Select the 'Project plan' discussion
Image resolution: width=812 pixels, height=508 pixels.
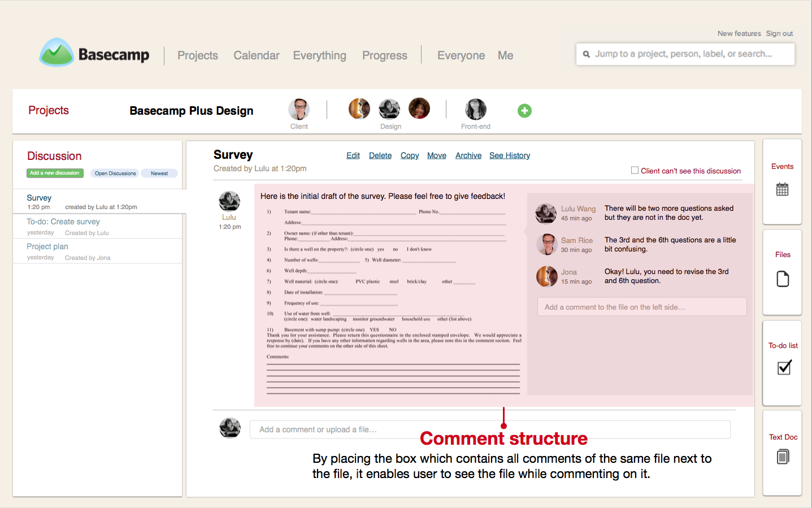click(x=98, y=251)
